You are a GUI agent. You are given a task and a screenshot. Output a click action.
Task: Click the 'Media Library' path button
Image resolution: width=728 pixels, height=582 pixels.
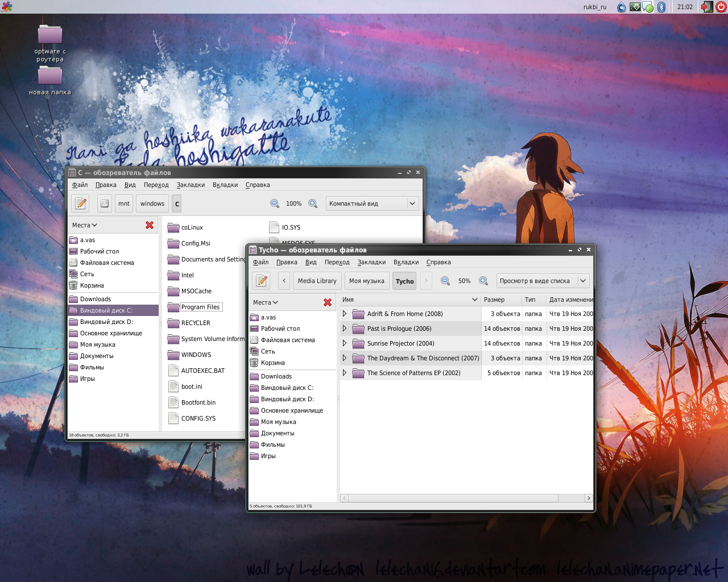point(317,281)
